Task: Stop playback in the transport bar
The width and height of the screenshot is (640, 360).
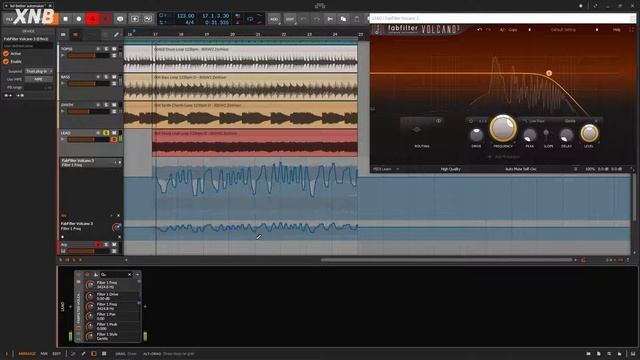Action: click(x=65, y=19)
